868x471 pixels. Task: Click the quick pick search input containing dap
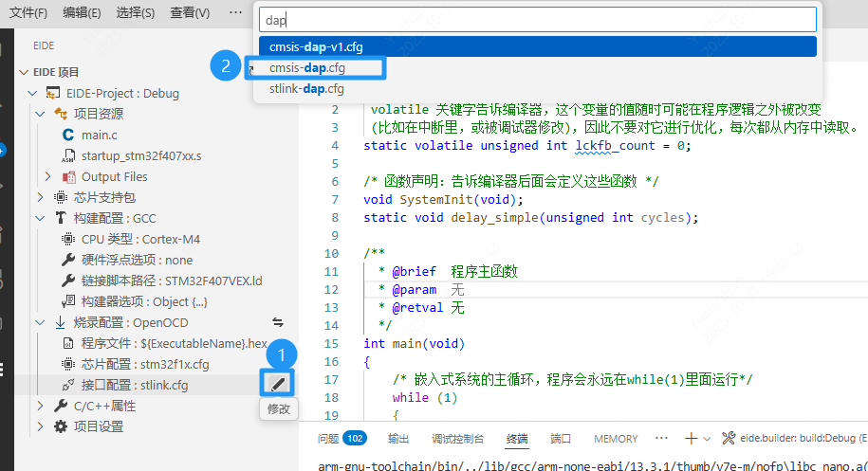pos(537,19)
